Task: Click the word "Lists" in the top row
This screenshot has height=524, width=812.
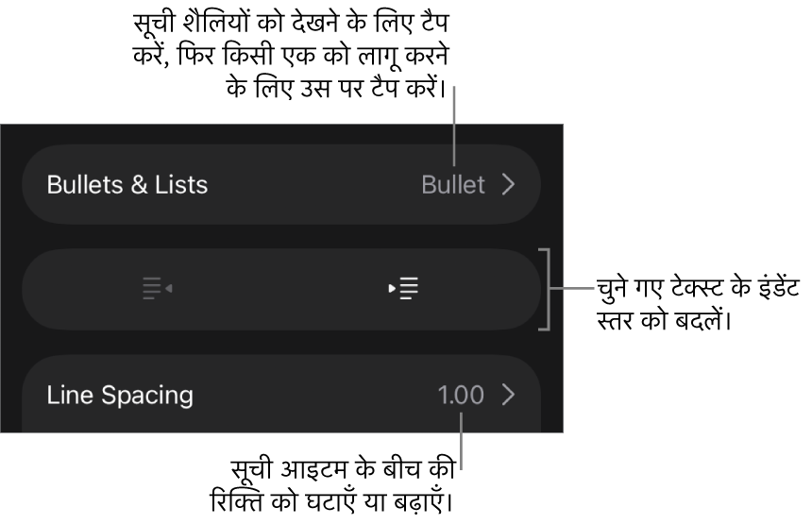Action: tap(183, 184)
